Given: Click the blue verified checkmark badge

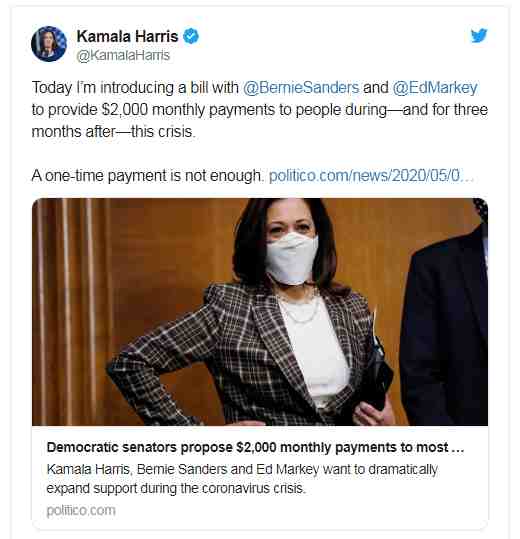Looking at the screenshot, I should point(191,36).
